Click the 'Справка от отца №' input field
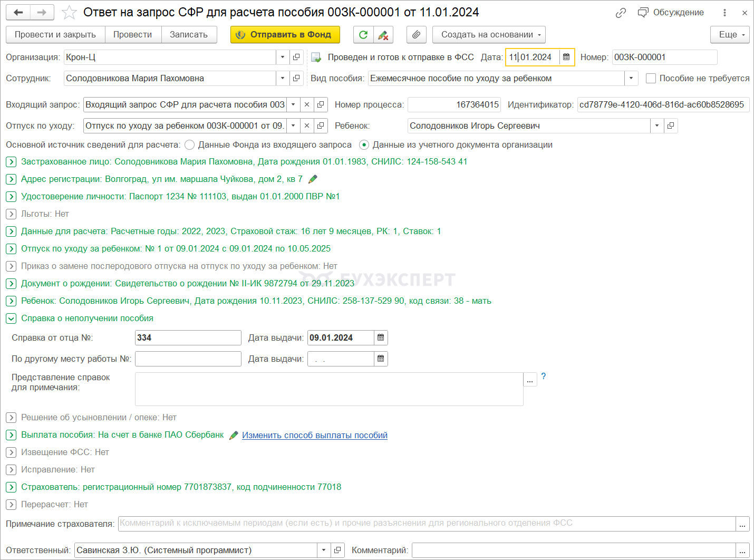Viewport: 754px width, 560px height. click(x=188, y=337)
